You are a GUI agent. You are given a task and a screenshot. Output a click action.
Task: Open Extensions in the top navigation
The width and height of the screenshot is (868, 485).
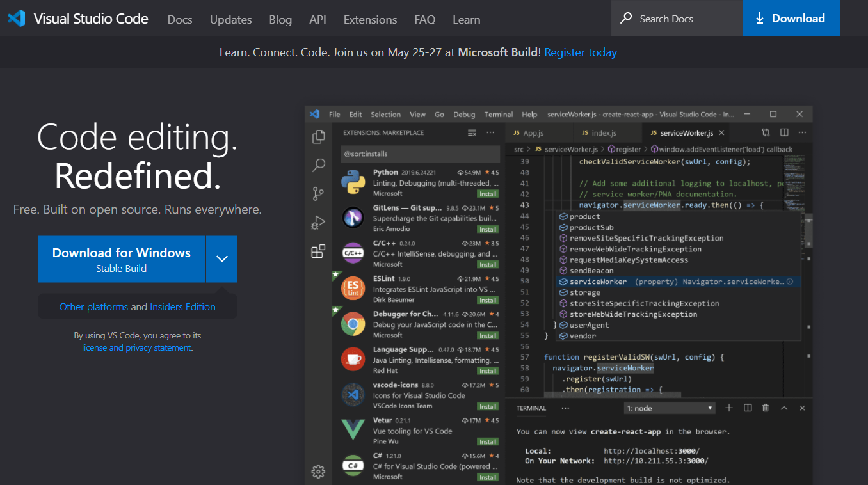[x=370, y=20]
